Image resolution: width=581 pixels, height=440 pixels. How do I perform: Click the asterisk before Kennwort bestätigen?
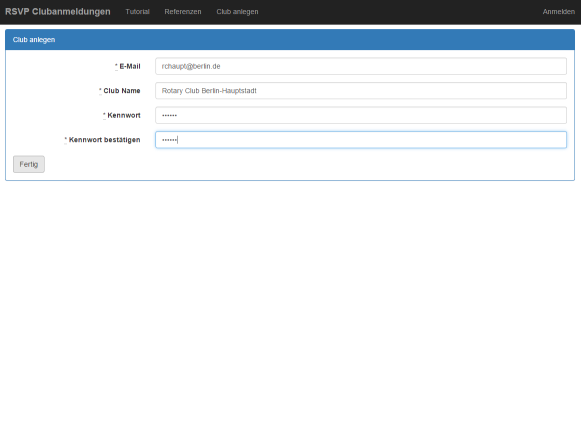coord(66,139)
